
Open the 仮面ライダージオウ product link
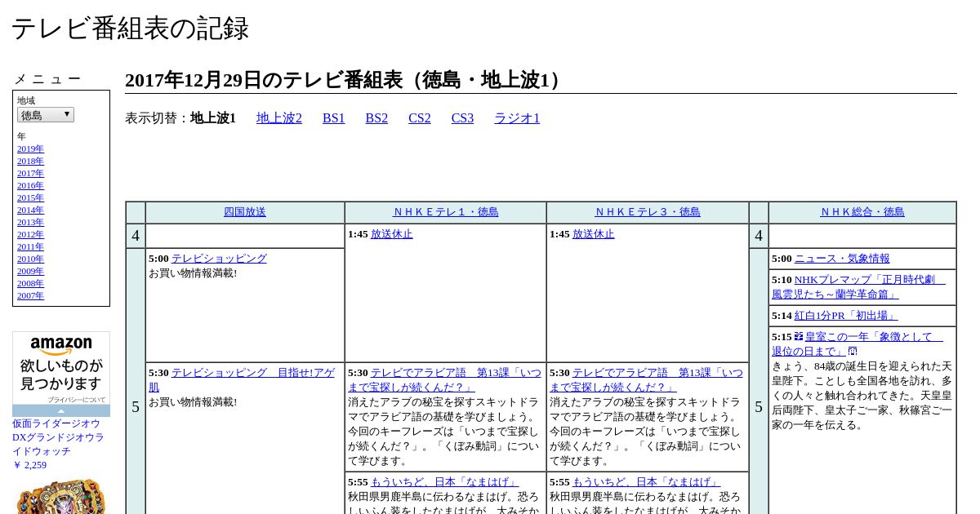pyautogui.click(x=58, y=437)
